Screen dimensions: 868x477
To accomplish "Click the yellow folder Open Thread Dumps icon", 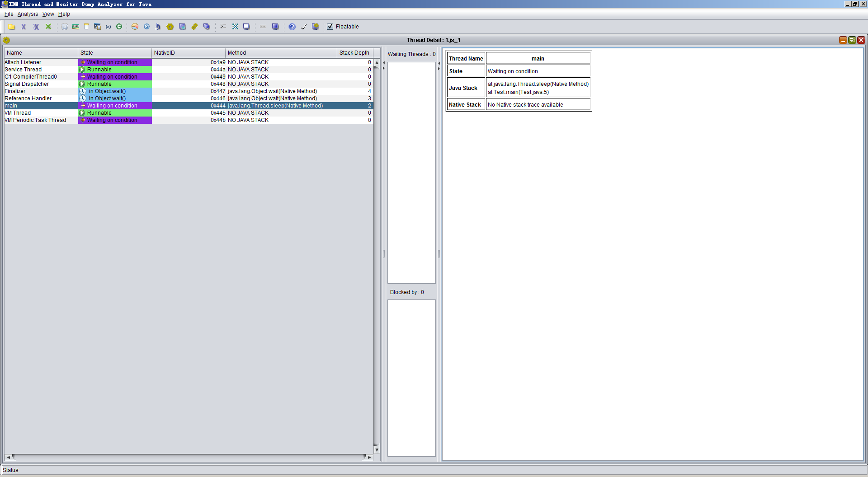I will tap(12, 27).
